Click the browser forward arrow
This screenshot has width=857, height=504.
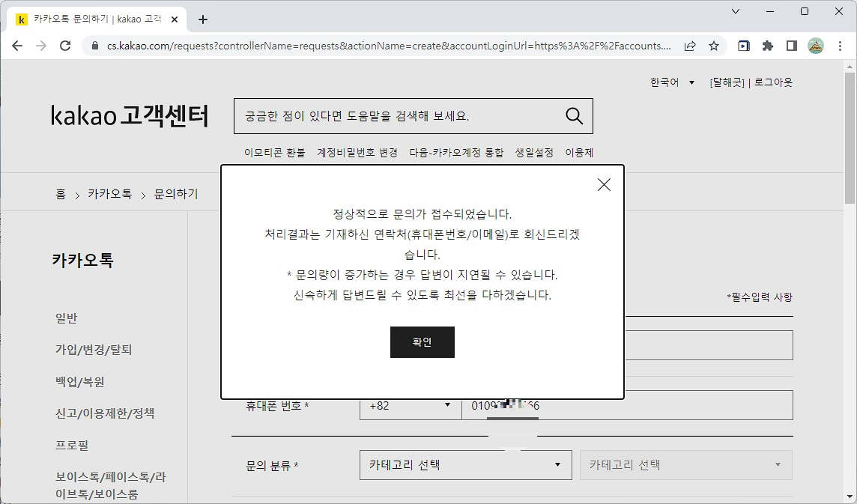(x=41, y=46)
